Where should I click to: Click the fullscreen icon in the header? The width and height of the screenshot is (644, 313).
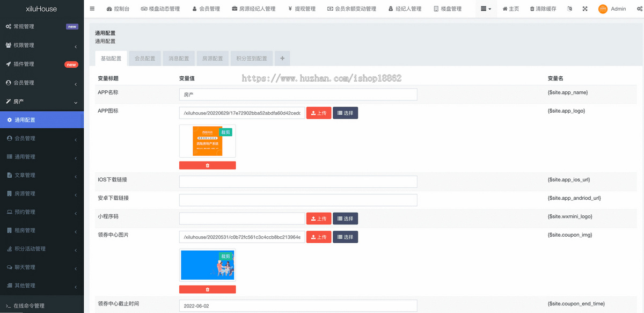pyautogui.click(x=584, y=9)
